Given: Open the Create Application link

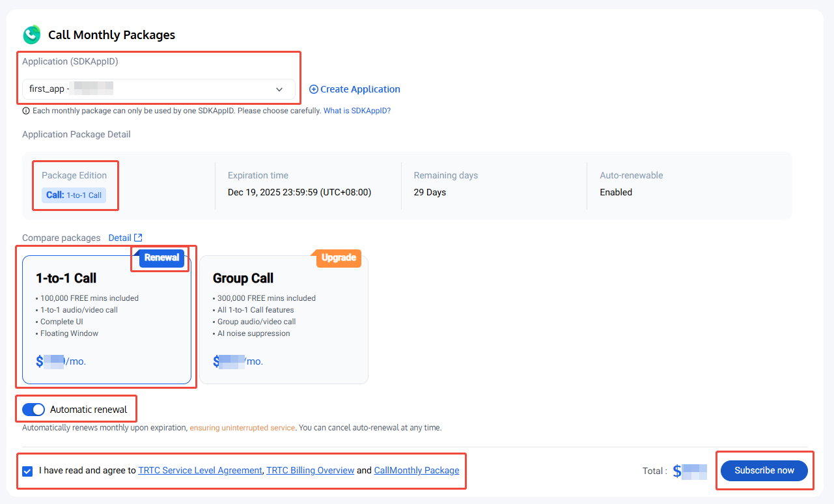Looking at the screenshot, I should (360, 89).
